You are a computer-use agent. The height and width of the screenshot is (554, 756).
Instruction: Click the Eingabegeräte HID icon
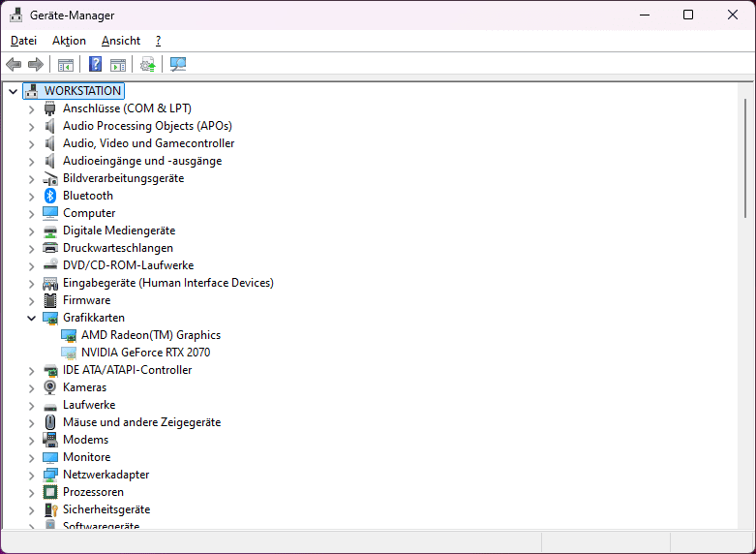pos(50,283)
